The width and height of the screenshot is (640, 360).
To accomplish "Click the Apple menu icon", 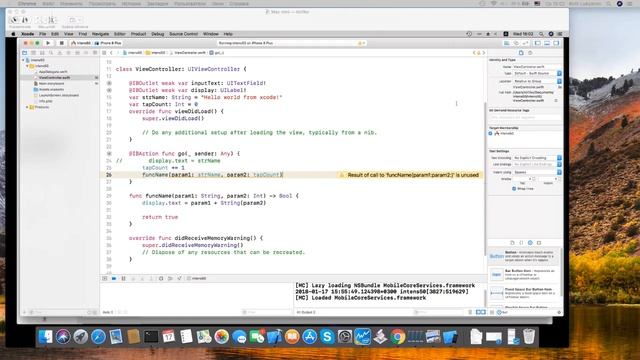I will [13, 34].
